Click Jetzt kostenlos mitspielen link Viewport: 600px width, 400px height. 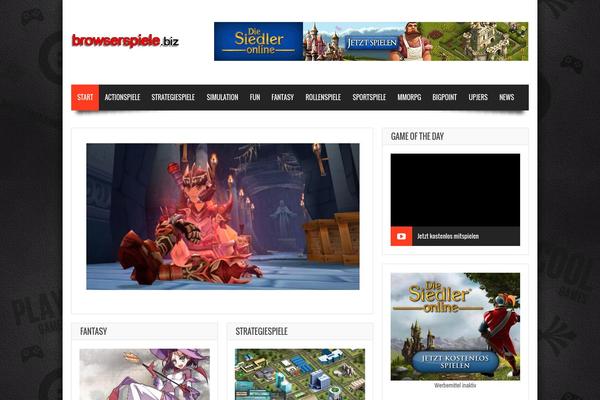(448, 236)
